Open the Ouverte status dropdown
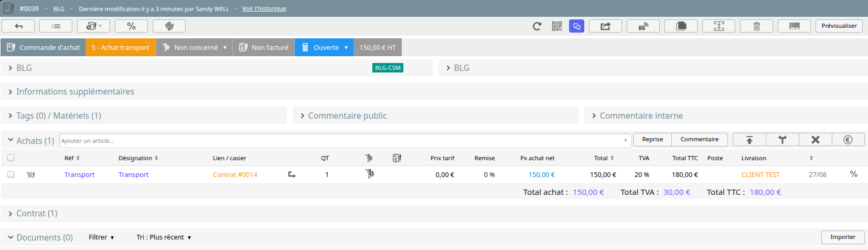This screenshot has height=250, width=868. (324, 47)
